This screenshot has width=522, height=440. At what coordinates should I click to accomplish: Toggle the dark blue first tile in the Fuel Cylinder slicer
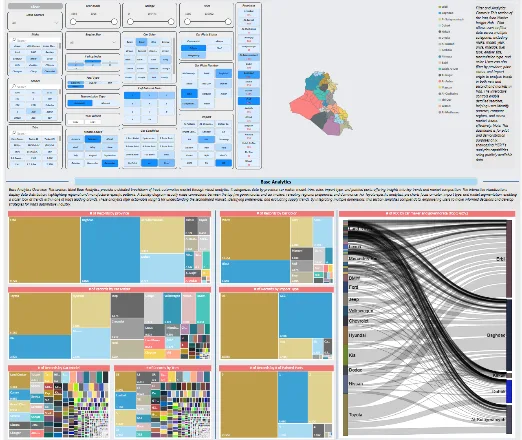coord(132,95)
